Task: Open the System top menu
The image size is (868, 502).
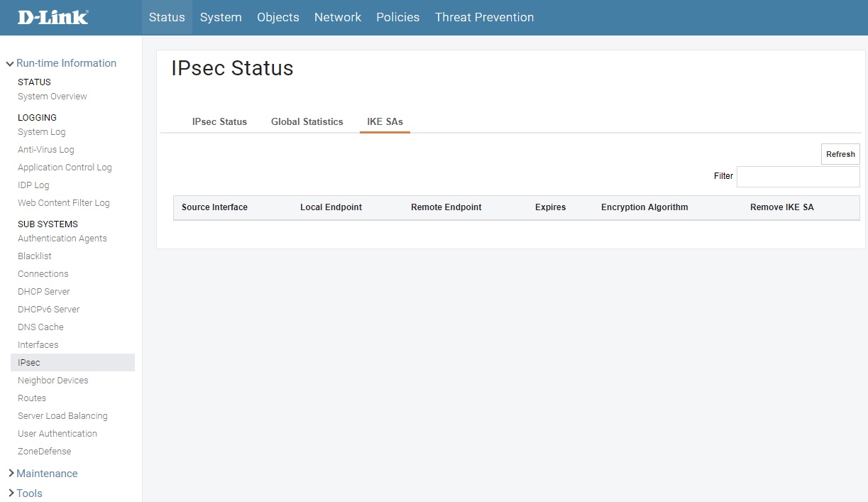Action: pyautogui.click(x=221, y=17)
